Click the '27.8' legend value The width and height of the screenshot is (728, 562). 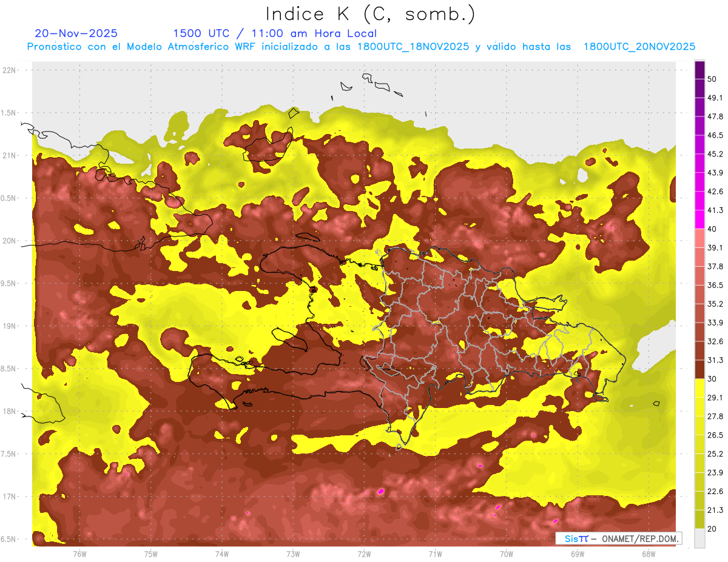[x=715, y=416]
